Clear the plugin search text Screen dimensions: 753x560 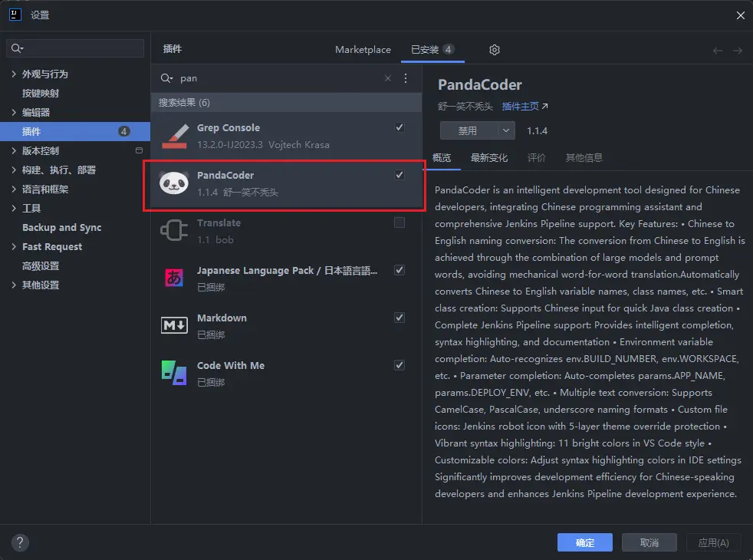click(387, 78)
